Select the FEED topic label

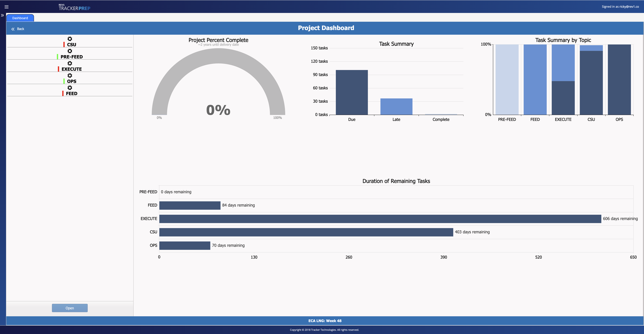tap(71, 94)
